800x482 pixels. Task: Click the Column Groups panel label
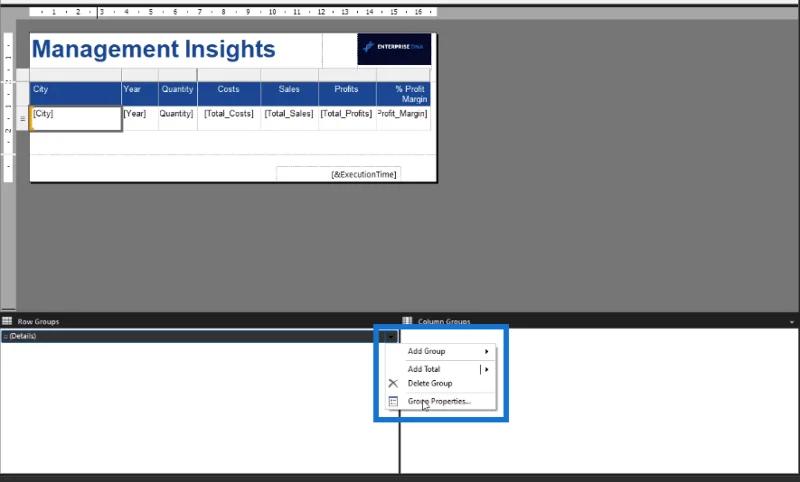coord(444,321)
